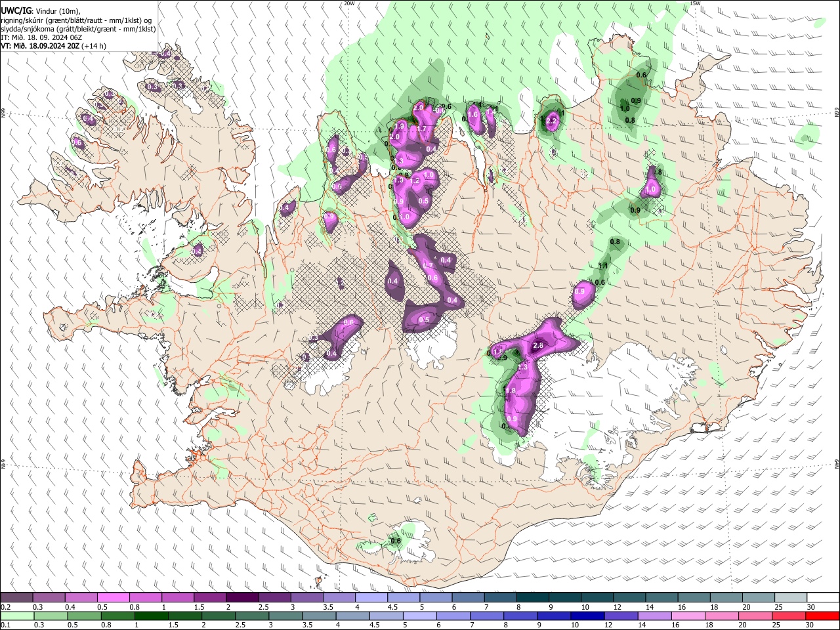
Task: Pick the bright red 30 swatch in bottom legend row
Action: (x=822, y=616)
